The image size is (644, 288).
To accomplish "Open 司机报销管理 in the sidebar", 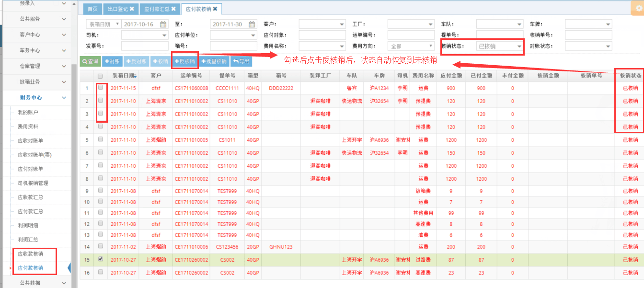I will 33,183.
